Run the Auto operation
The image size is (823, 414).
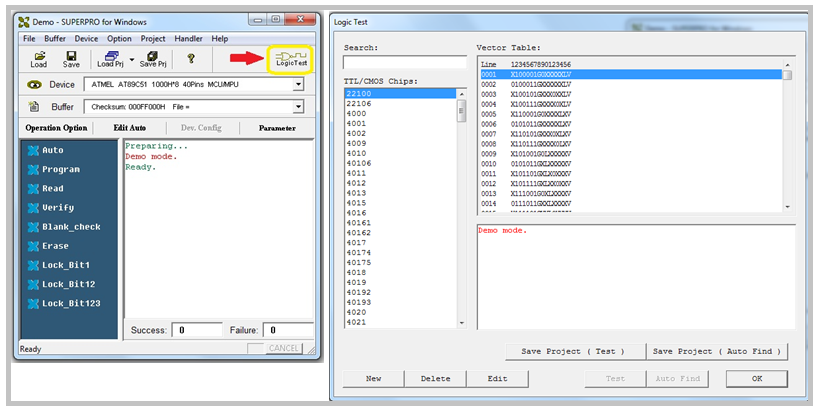pyautogui.click(x=52, y=150)
